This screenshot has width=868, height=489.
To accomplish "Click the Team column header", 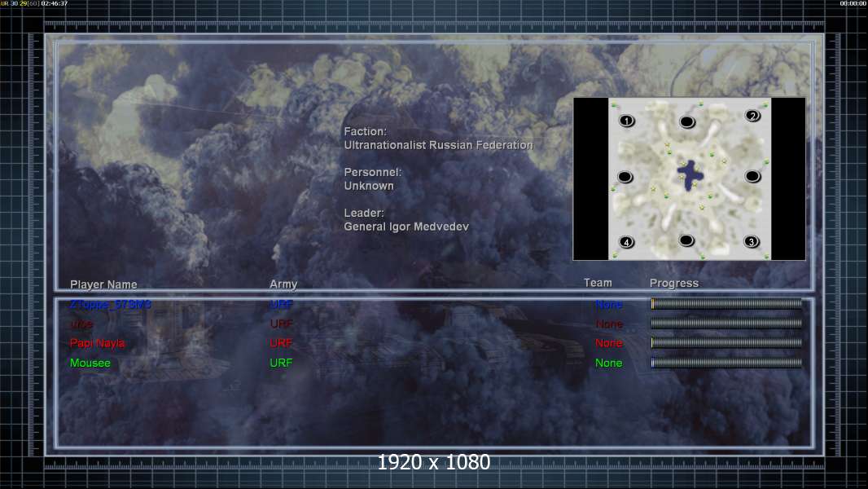I will coord(598,283).
